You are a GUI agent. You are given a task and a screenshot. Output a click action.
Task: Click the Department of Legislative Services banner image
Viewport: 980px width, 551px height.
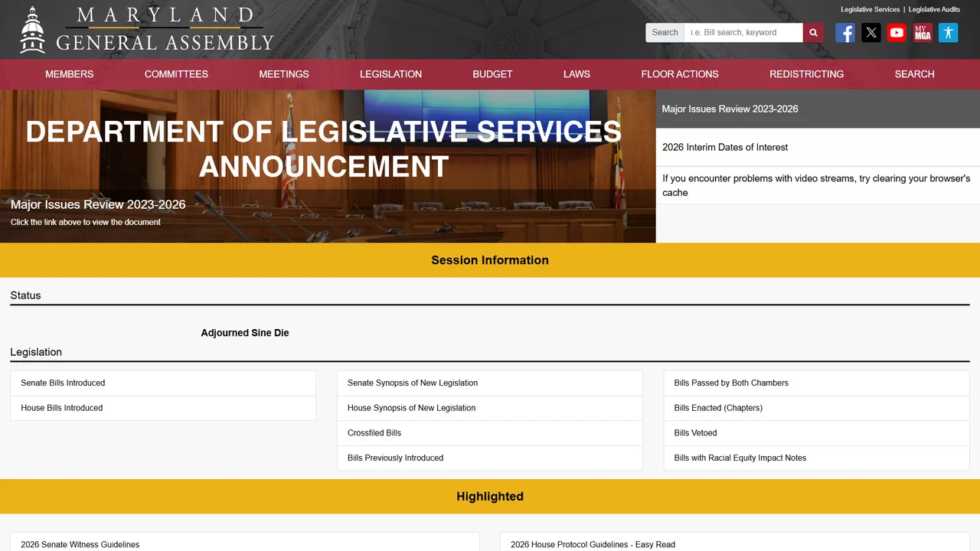click(x=328, y=166)
